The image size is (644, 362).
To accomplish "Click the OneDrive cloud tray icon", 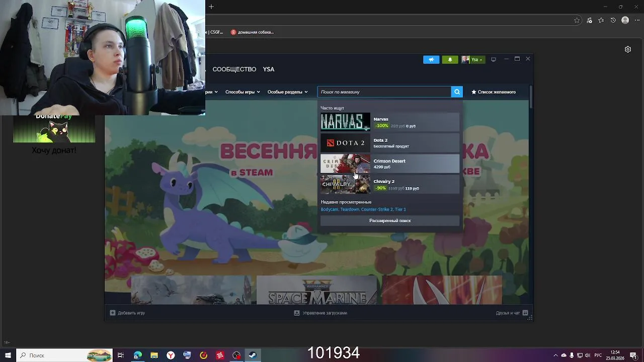I will click(563, 355).
